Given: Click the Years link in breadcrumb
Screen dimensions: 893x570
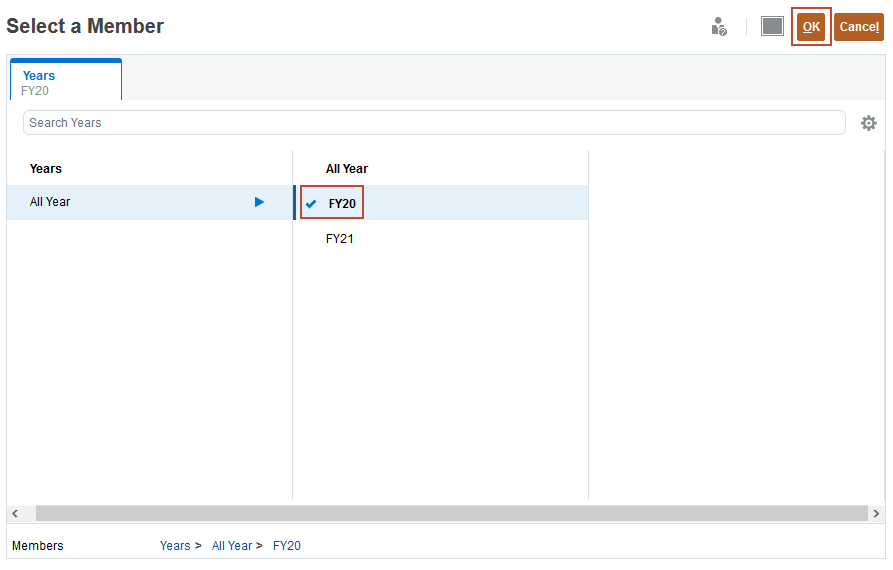Looking at the screenshot, I should coord(175,546).
